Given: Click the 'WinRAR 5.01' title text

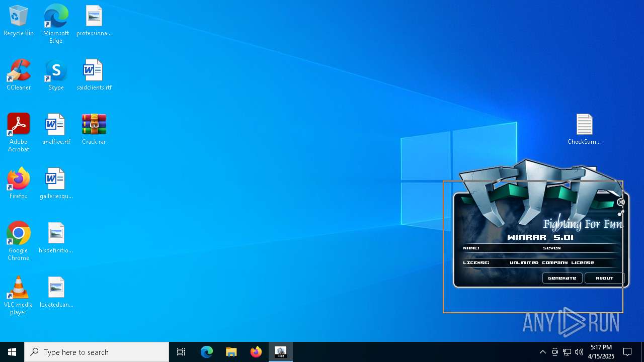Looking at the screenshot, I should 540,237.
